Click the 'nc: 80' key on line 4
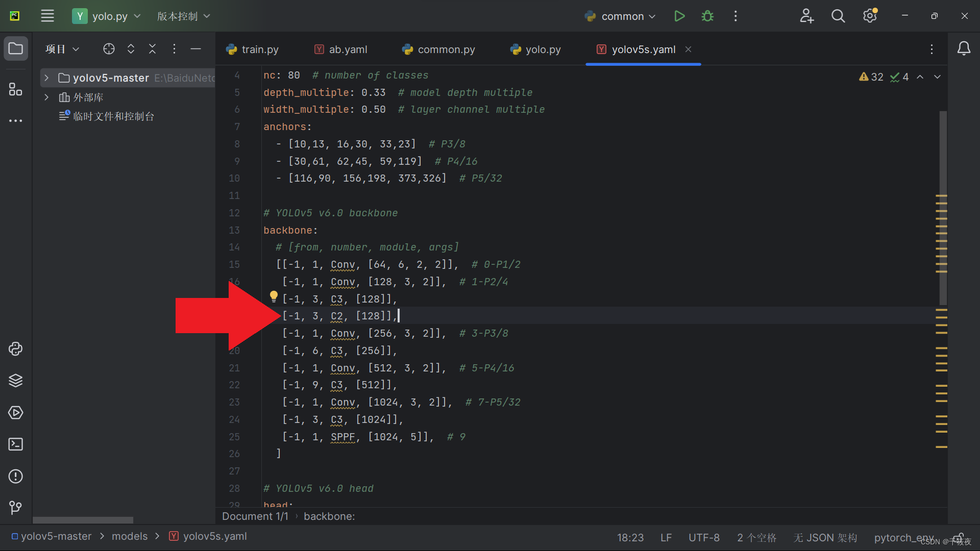The image size is (980, 551). tap(281, 76)
